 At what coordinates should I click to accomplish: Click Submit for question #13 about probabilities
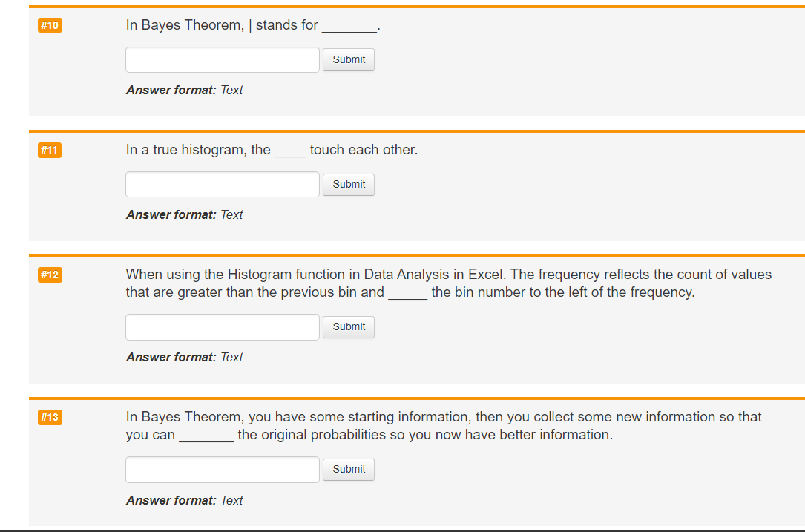pos(348,469)
